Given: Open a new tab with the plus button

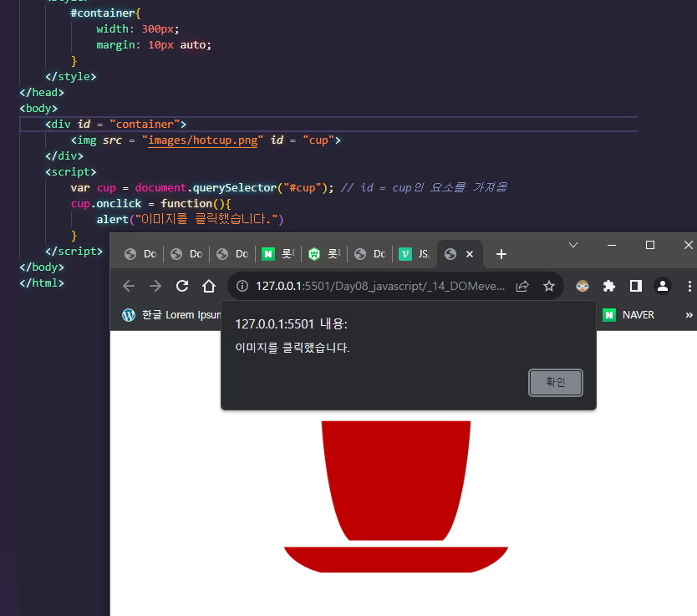Looking at the screenshot, I should point(501,254).
